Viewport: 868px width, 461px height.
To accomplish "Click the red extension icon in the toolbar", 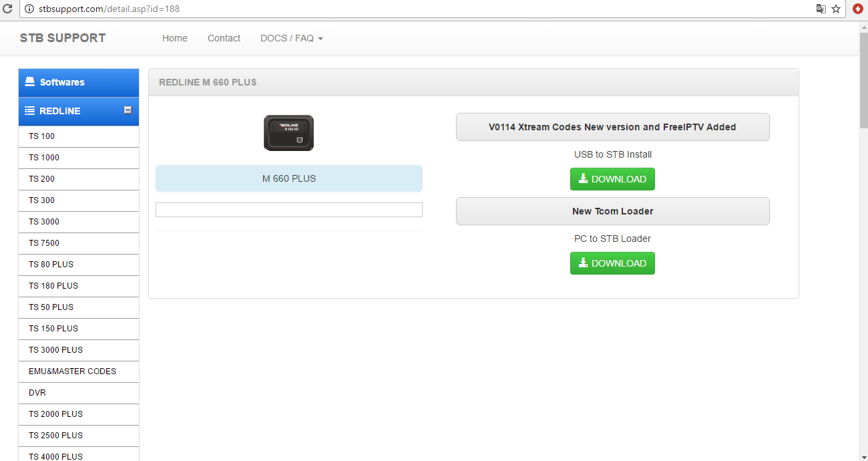I will [858, 9].
